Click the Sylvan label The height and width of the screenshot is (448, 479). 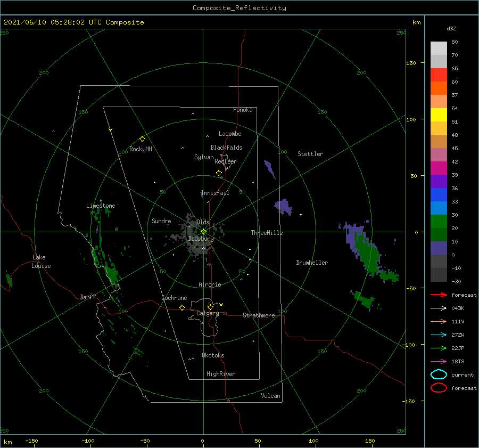[204, 157]
